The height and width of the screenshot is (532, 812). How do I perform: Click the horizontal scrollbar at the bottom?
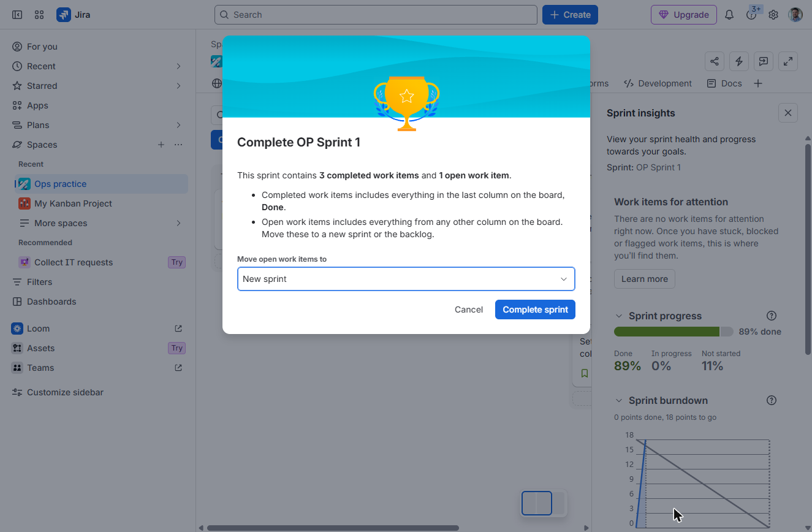(333, 528)
